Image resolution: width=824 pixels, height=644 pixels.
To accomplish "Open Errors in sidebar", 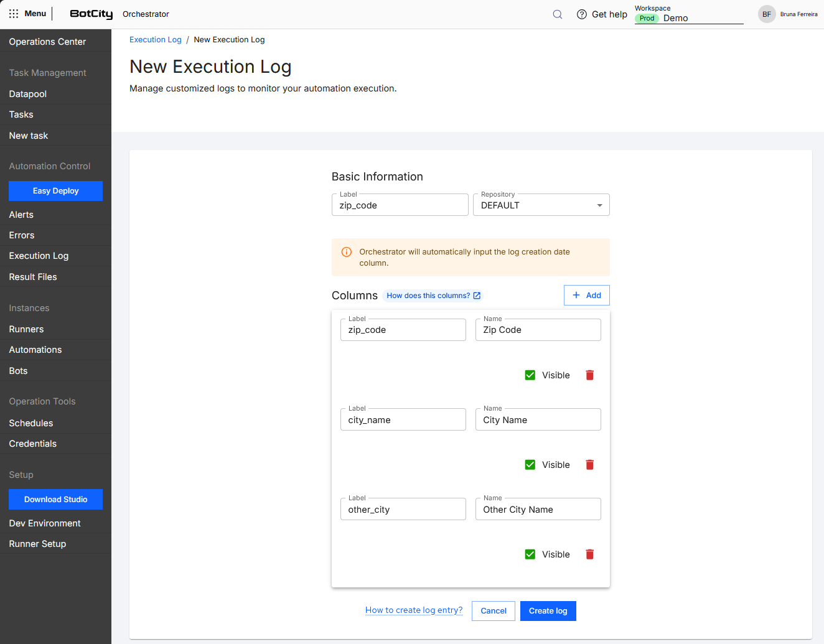I will pyautogui.click(x=55, y=235).
